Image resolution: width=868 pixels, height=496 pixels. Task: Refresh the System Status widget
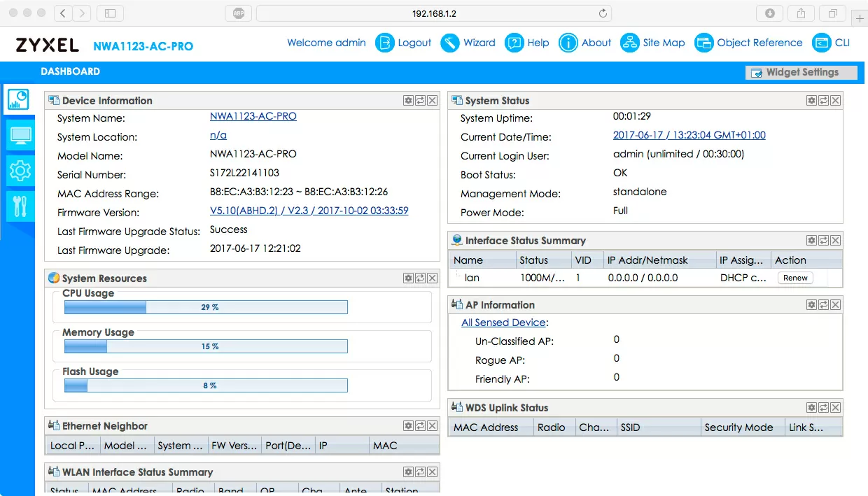pyautogui.click(x=824, y=101)
